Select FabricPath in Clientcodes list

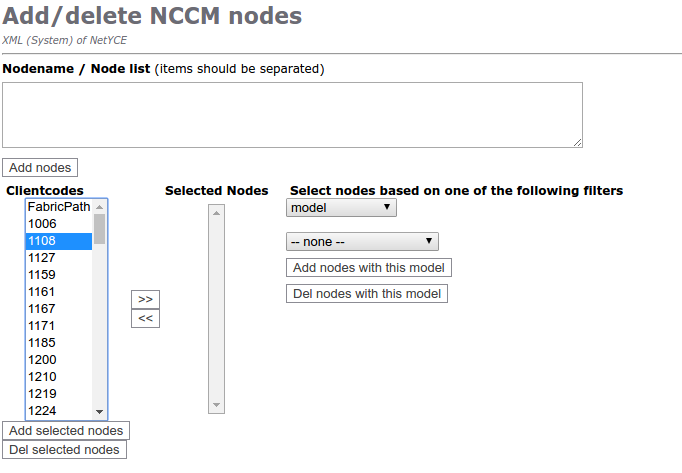59,207
